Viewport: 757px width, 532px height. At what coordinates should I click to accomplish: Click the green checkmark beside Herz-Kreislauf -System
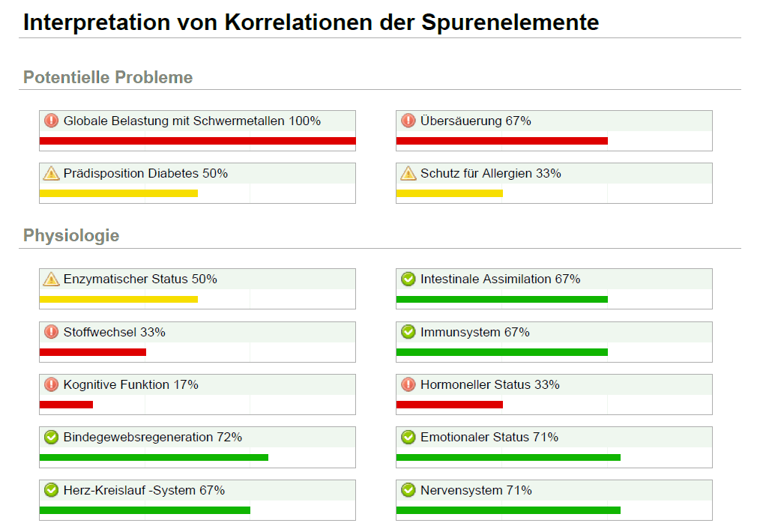51,491
